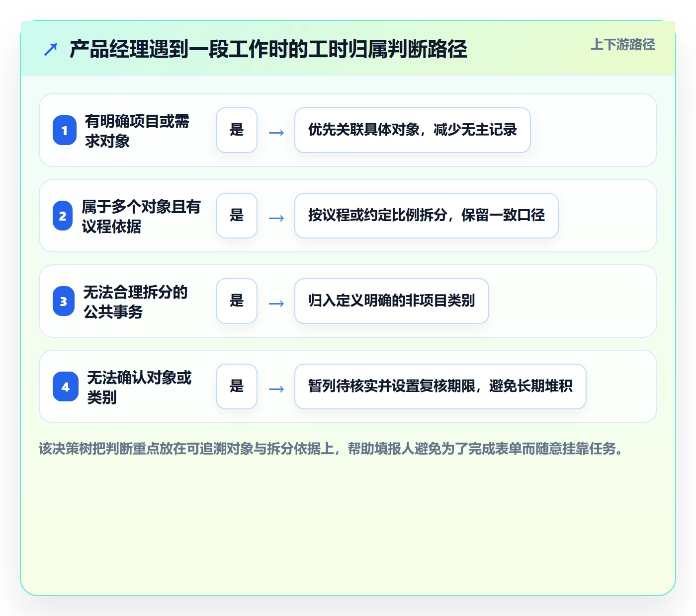Select the result box 按议程或约定比例拆分，保留一致口径

click(427, 216)
